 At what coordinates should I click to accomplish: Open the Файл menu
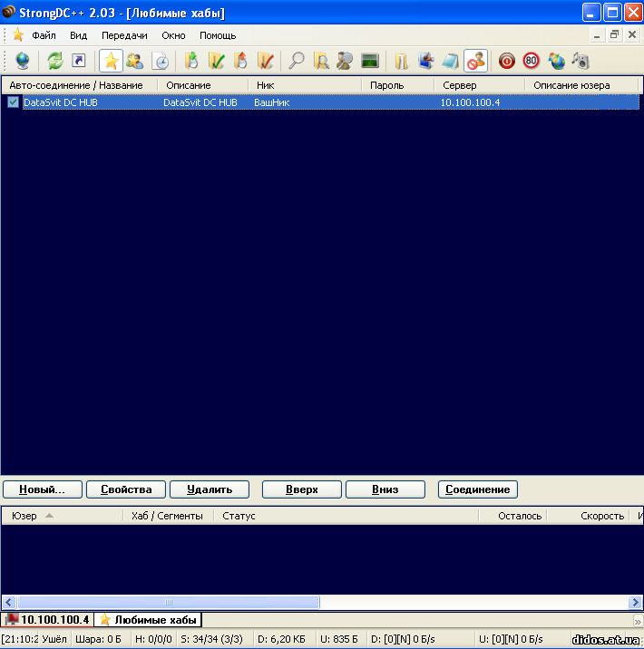[44, 35]
